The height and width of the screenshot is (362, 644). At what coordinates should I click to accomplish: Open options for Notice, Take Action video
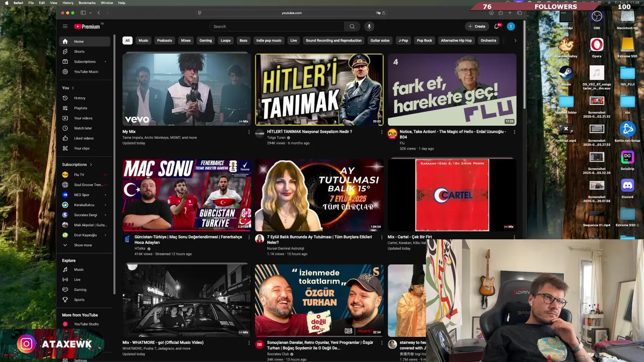pyautogui.click(x=514, y=132)
